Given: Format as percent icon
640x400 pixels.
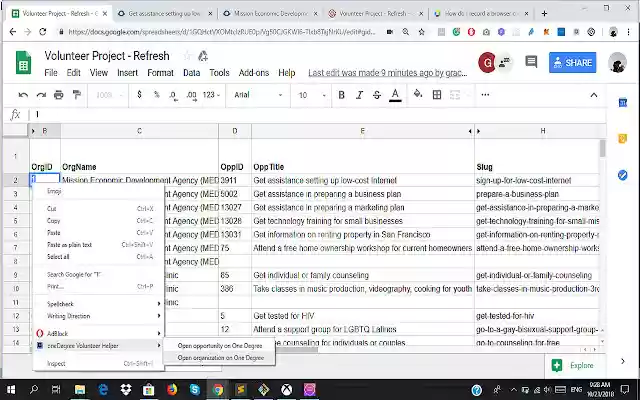Looking at the screenshot, I should click(x=157, y=95).
